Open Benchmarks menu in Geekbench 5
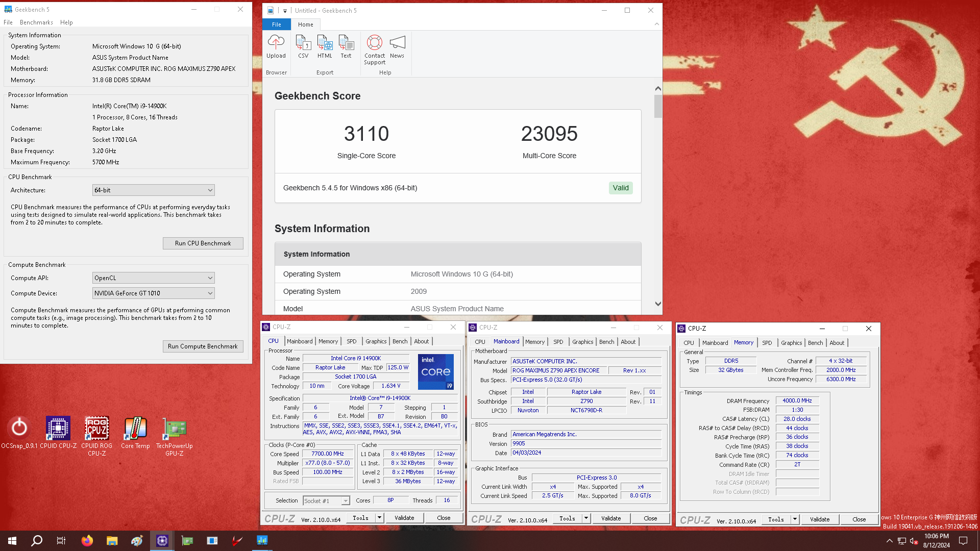980x551 pixels. pos(36,22)
